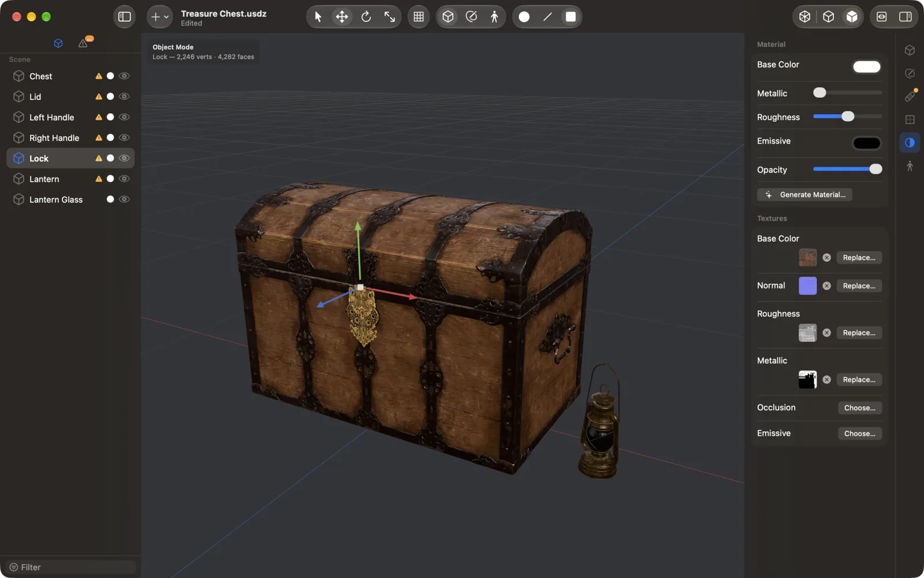924x578 pixels.
Task: Toggle the right inspector sidebar button
Action: (x=906, y=17)
